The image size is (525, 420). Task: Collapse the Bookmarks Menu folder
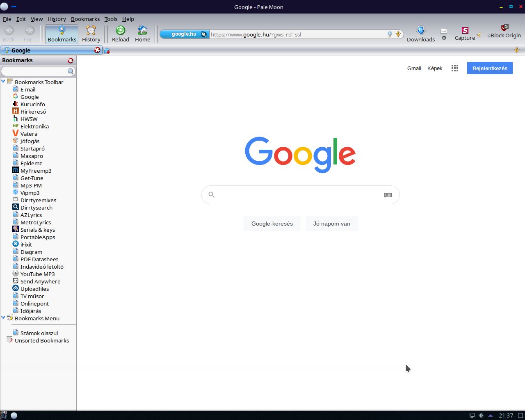point(3,317)
